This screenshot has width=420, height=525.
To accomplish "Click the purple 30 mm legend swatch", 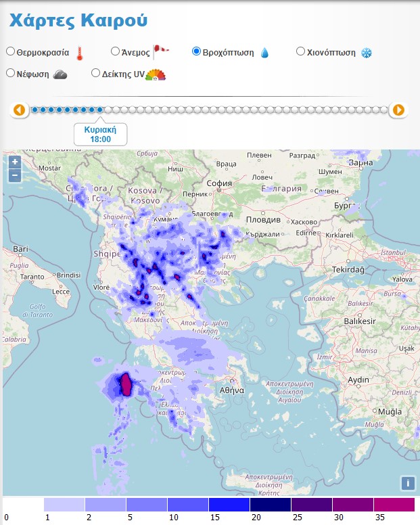I will point(353,505).
